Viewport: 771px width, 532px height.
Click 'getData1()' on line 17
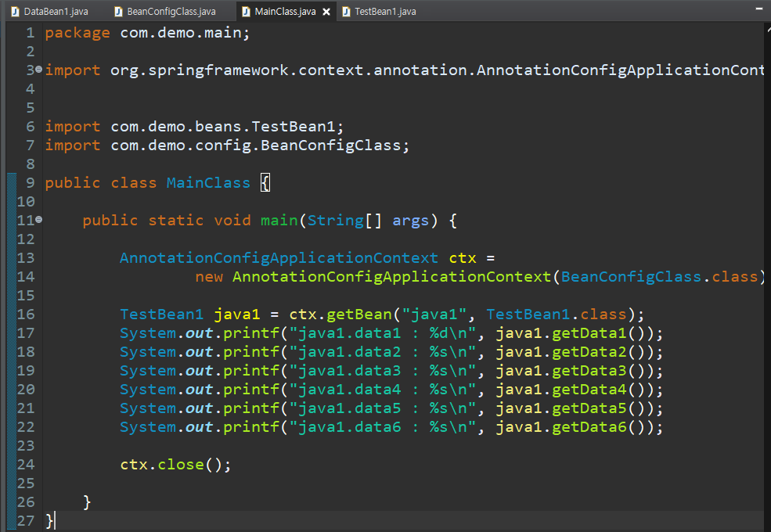click(599, 333)
